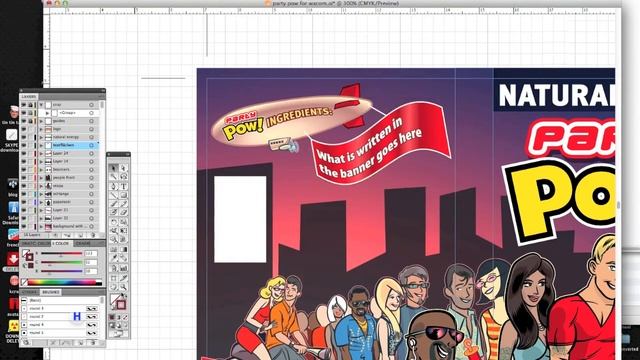The height and width of the screenshot is (360, 640).
Task: Expand the 'people front' layer
Action: coord(41,178)
